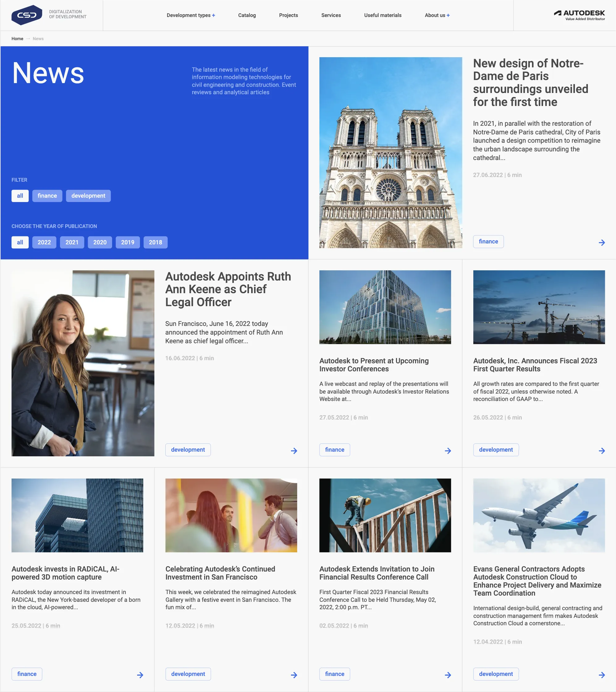This screenshot has width=616, height=692.
Task: Filter news by development category
Action: coord(88,196)
